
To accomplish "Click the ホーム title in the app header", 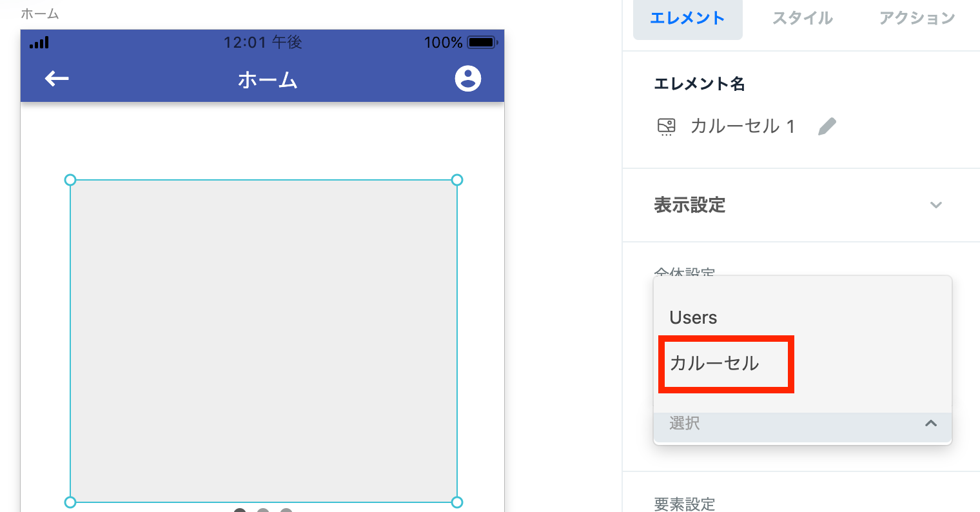I will [x=268, y=80].
